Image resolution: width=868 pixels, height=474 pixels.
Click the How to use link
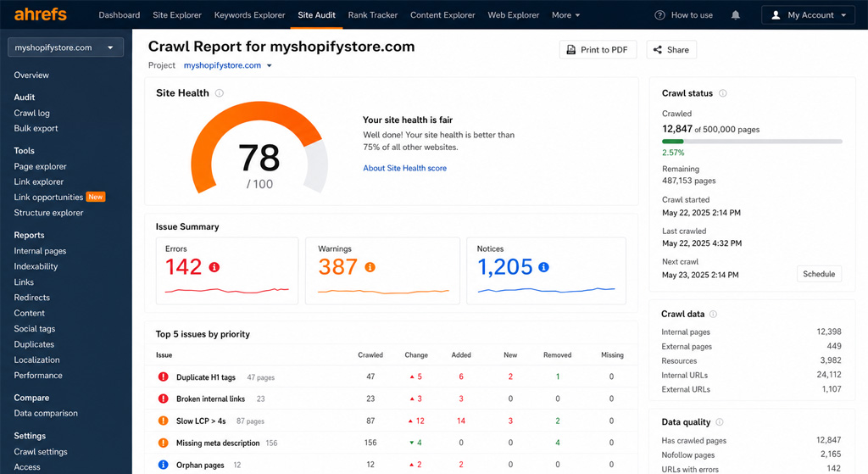692,15
